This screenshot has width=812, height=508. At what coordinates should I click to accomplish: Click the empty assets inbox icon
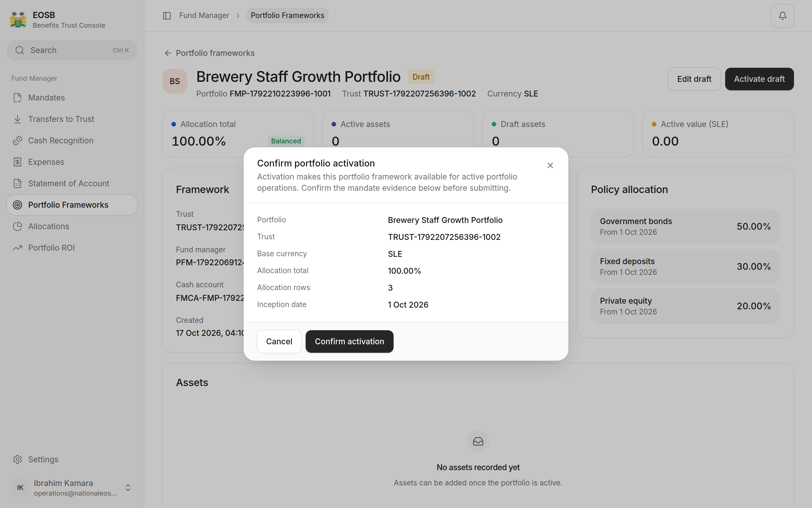click(x=478, y=441)
